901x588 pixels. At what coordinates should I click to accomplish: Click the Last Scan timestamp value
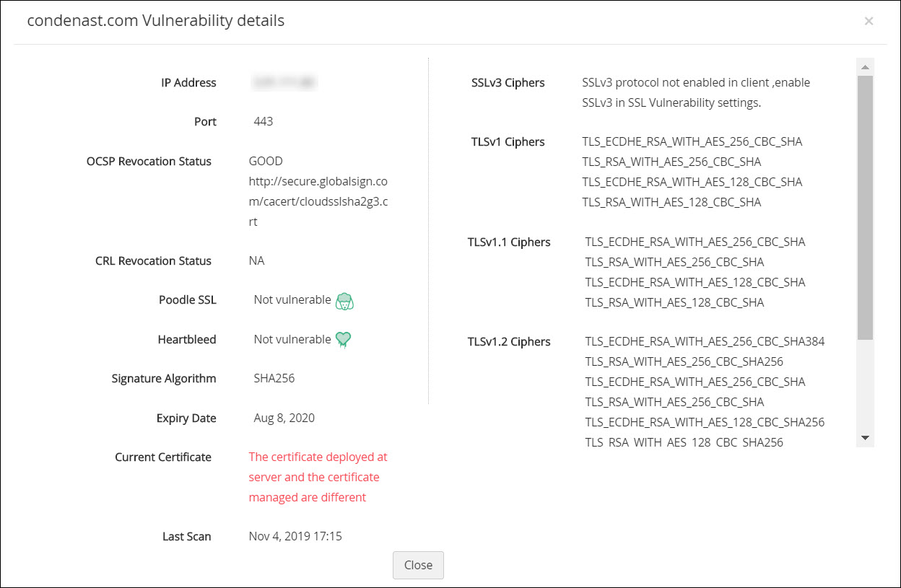pyautogui.click(x=295, y=536)
